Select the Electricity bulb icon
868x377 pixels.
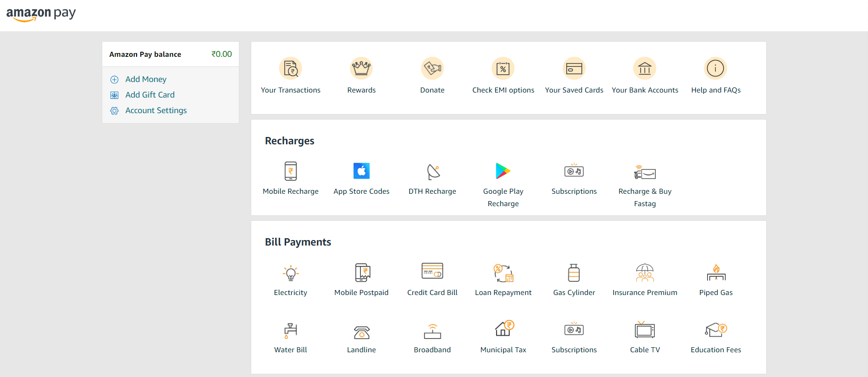(291, 273)
